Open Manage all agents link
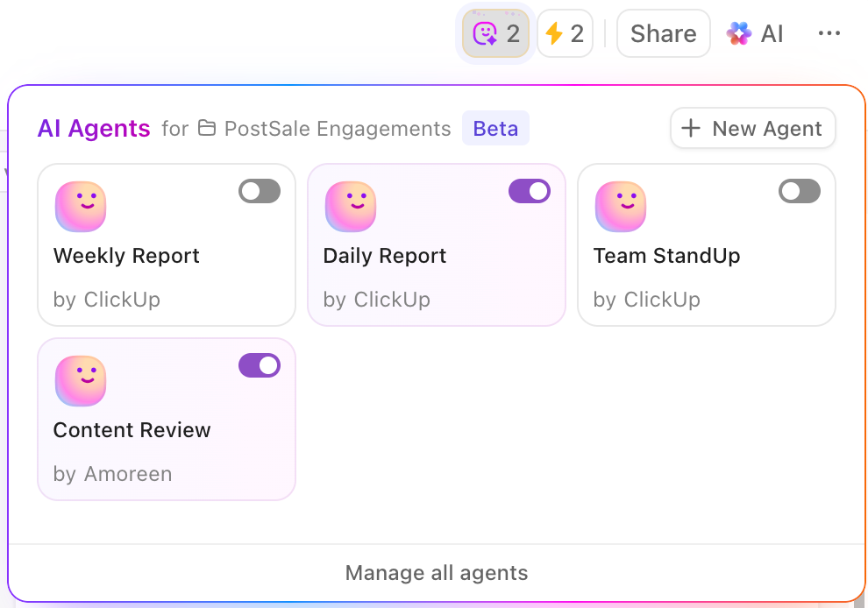 pyautogui.click(x=437, y=573)
